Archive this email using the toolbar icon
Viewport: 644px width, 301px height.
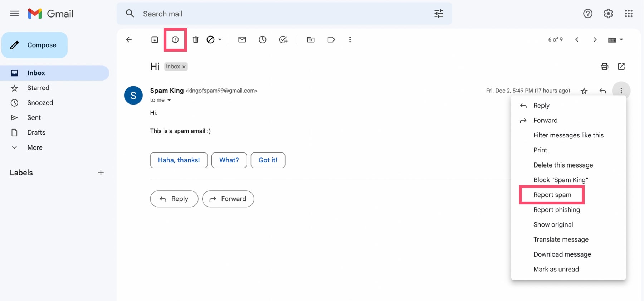(x=155, y=40)
